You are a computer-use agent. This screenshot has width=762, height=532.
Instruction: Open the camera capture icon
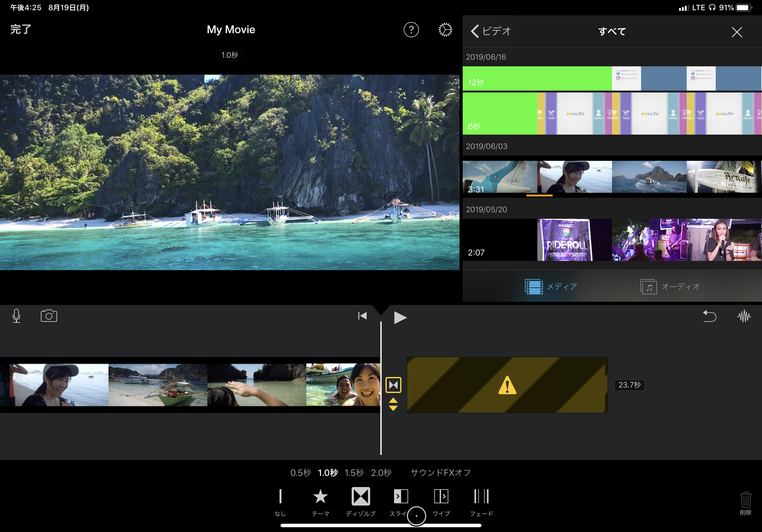click(x=49, y=316)
